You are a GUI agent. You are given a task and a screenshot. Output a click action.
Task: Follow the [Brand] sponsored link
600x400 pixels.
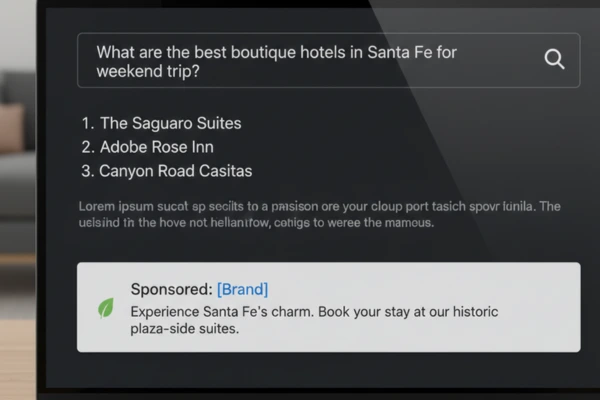click(242, 289)
